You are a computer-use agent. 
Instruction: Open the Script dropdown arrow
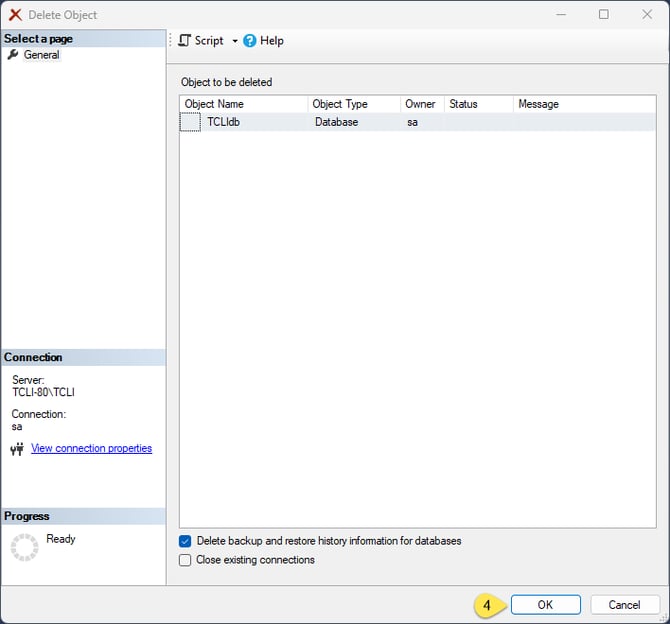(235, 41)
